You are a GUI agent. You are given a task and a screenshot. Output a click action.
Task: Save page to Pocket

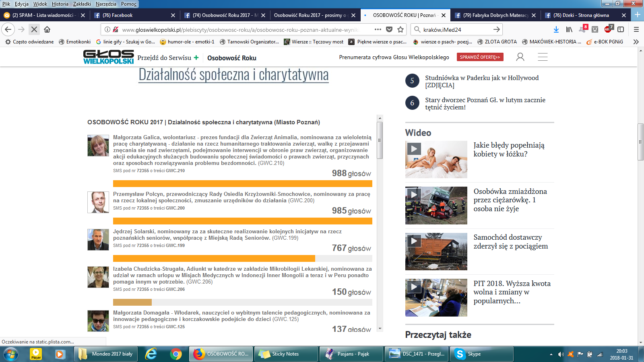click(x=389, y=29)
